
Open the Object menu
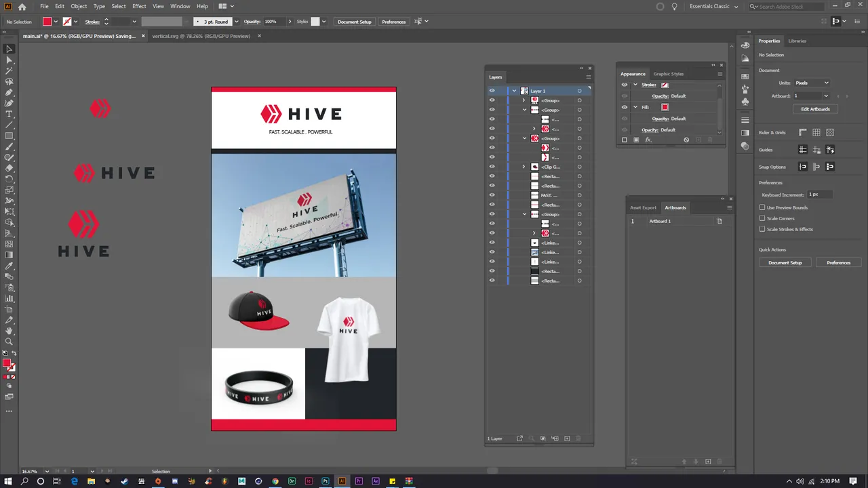[79, 7]
